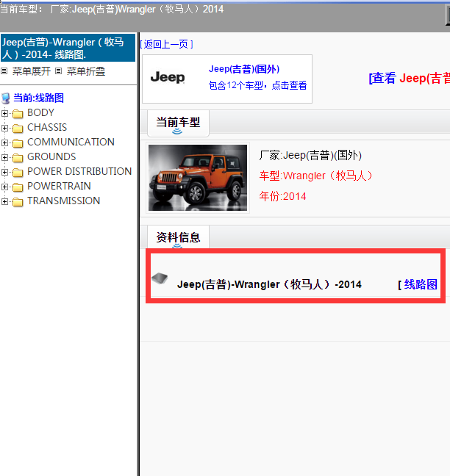Image resolution: width=450 pixels, height=476 pixels.
Task: Expand the GROUNDS tree node
Action: pos(4,157)
